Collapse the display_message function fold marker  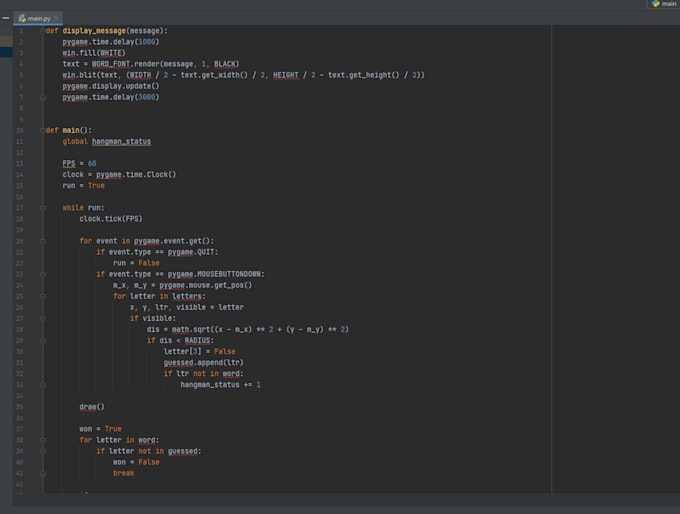[x=42, y=31]
